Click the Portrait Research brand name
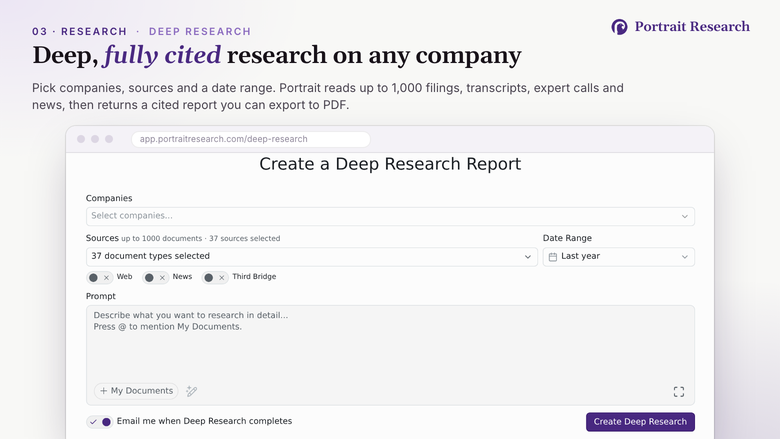Viewport: 780px width, 439px height. pyautogui.click(x=692, y=26)
